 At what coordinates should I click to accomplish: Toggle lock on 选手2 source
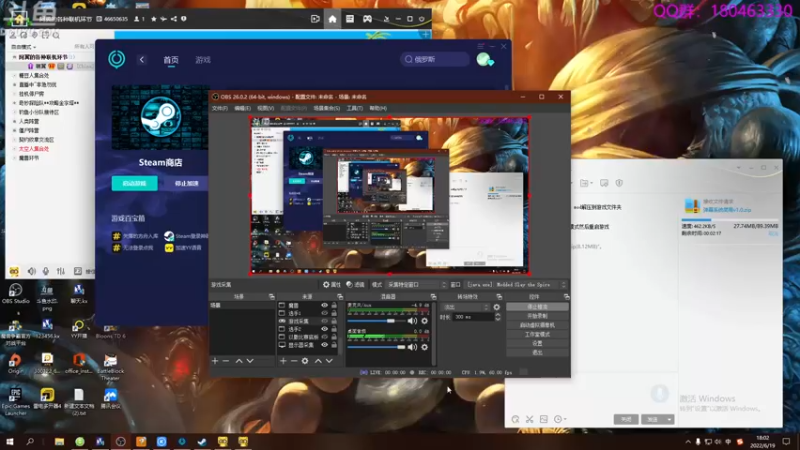334,329
